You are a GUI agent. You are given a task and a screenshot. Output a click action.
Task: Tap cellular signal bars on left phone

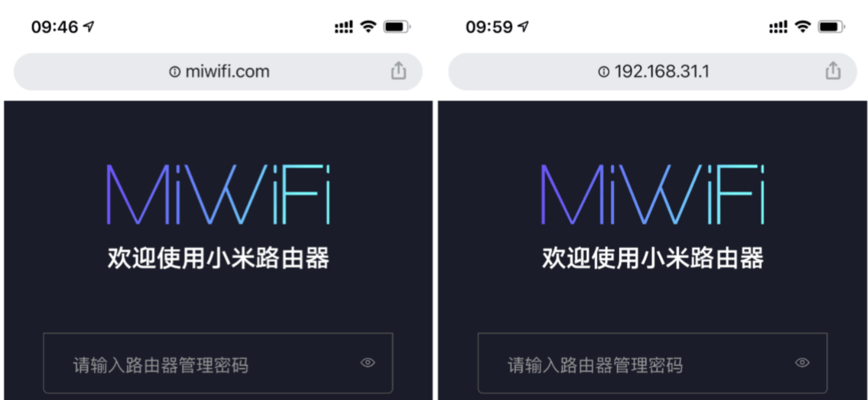pos(344,27)
